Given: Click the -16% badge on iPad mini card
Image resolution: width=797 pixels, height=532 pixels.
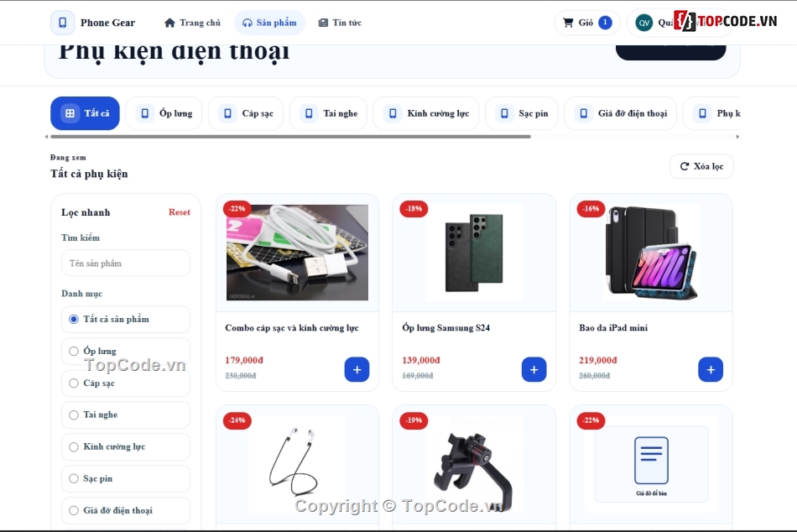Looking at the screenshot, I should point(591,209).
